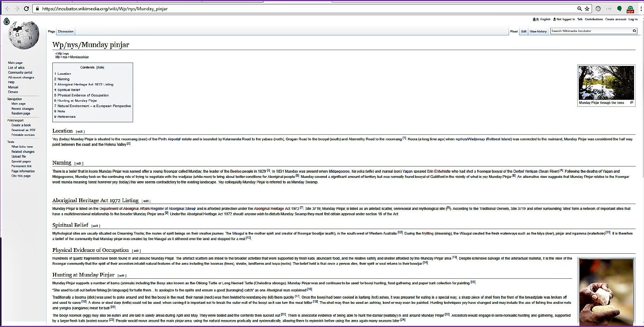Click the browser back arrow
This screenshot has width=644, height=327.
click(x=7, y=8)
